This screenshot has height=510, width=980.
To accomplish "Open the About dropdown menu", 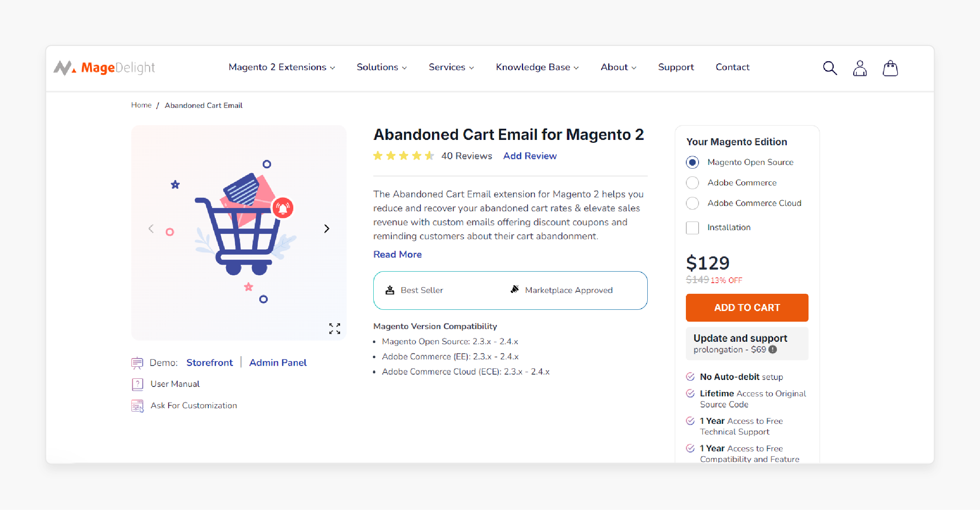I will [617, 67].
